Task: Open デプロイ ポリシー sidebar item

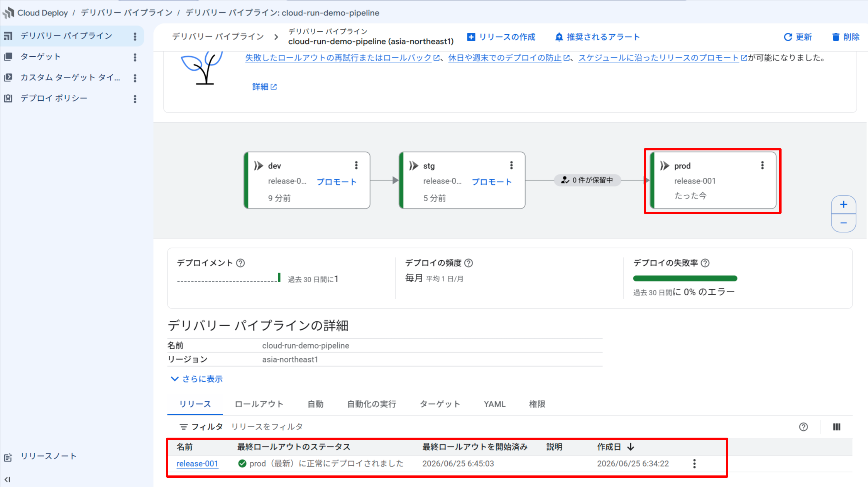Action: (54, 98)
